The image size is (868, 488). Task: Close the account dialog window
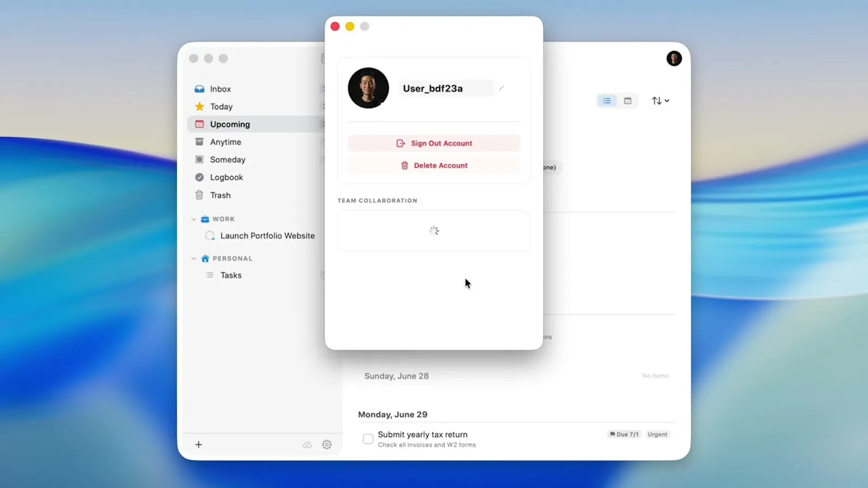pyautogui.click(x=335, y=27)
